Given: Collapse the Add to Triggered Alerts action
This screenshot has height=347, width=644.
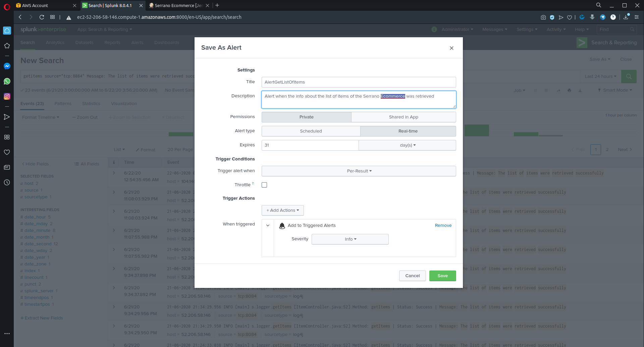Looking at the screenshot, I should [268, 226].
